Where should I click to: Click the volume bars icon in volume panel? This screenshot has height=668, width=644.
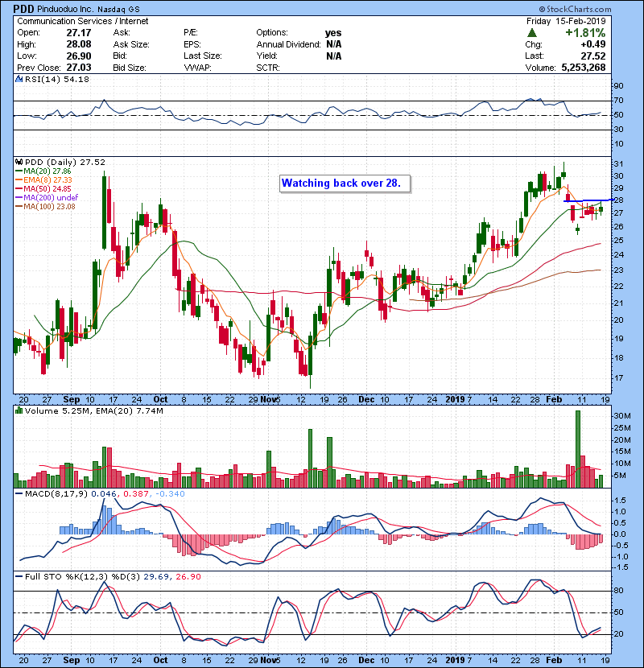19,410
